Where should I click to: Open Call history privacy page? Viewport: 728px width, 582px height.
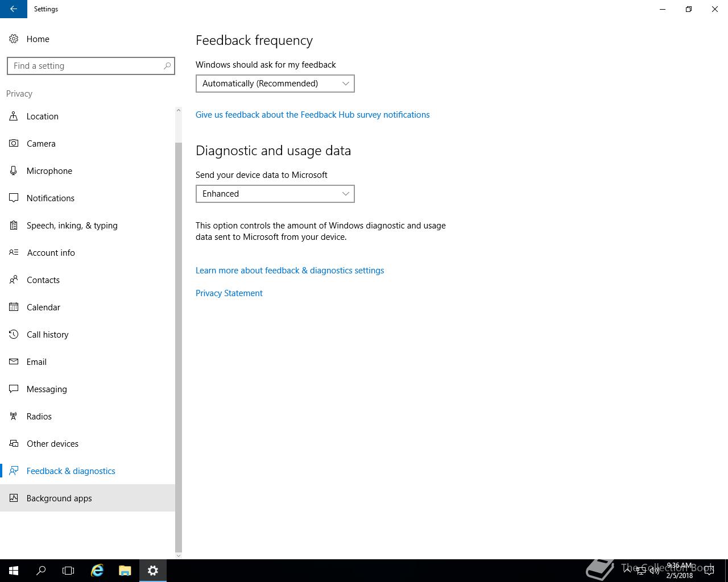coord(88,334)
